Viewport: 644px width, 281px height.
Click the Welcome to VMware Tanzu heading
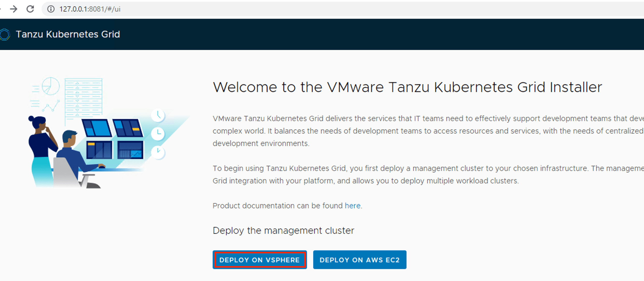point(407,87)
